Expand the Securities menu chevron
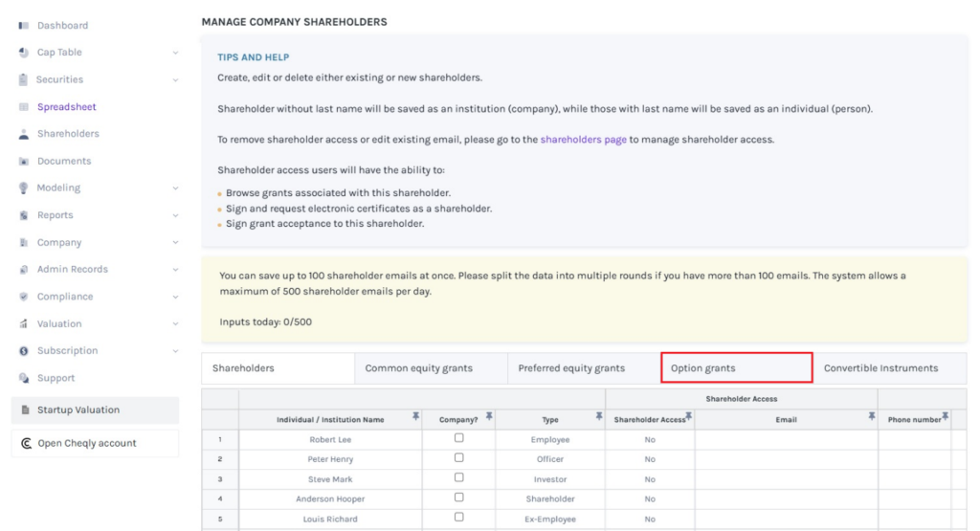The width and height of the screenshot is (980, 531). coord(175,80)
